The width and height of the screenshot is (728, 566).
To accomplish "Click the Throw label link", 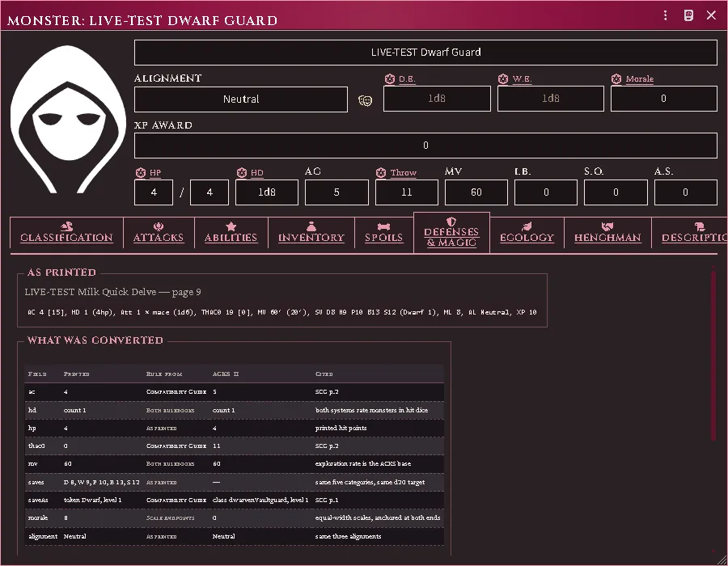I will 403,172.
